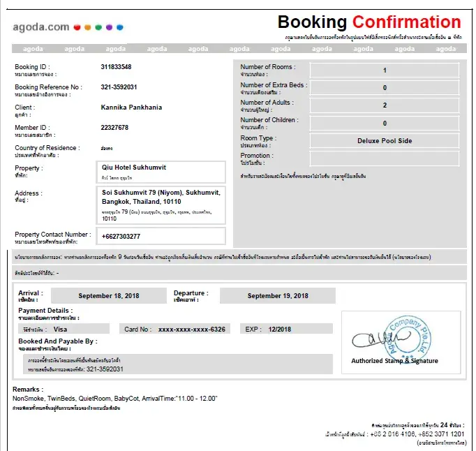Click the remarks line NonSmoke, TwinBeds

114,399
